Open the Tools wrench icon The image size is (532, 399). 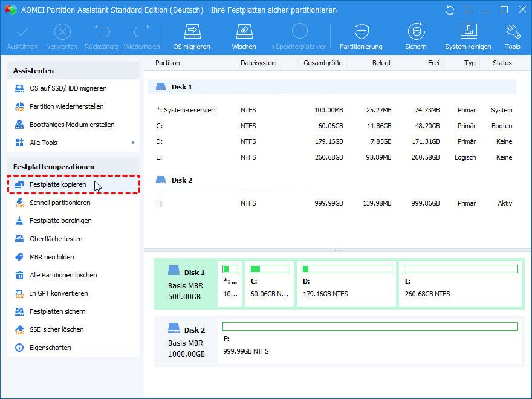(513, 36)
